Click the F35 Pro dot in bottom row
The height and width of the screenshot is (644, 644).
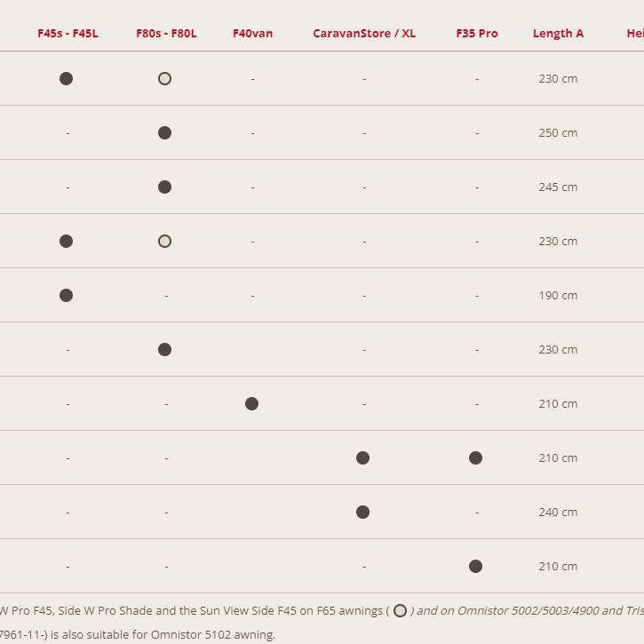[475, 566]
